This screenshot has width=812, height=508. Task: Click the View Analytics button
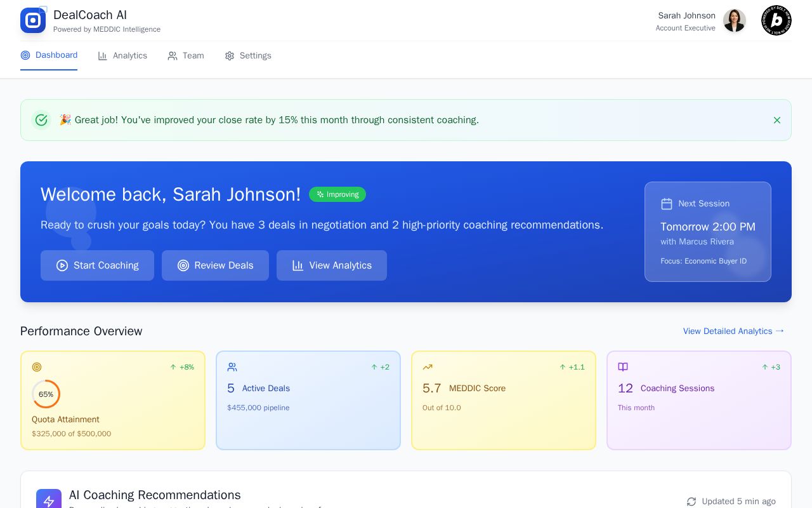tap(332, 265)
